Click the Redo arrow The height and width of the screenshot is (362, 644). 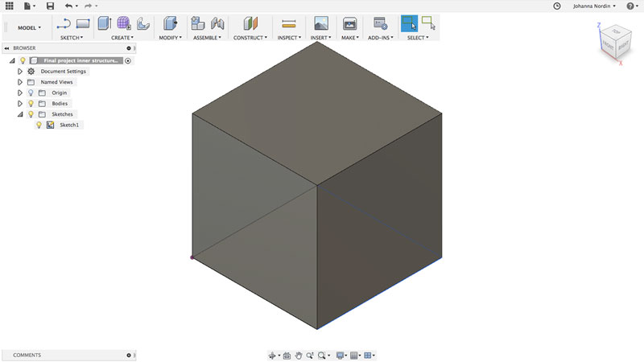[x=88, y=6]
